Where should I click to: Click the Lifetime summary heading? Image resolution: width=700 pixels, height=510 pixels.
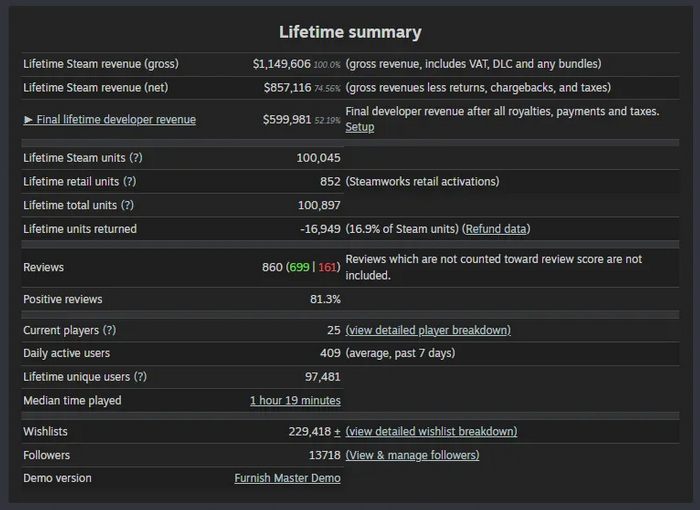click(350, 32)
